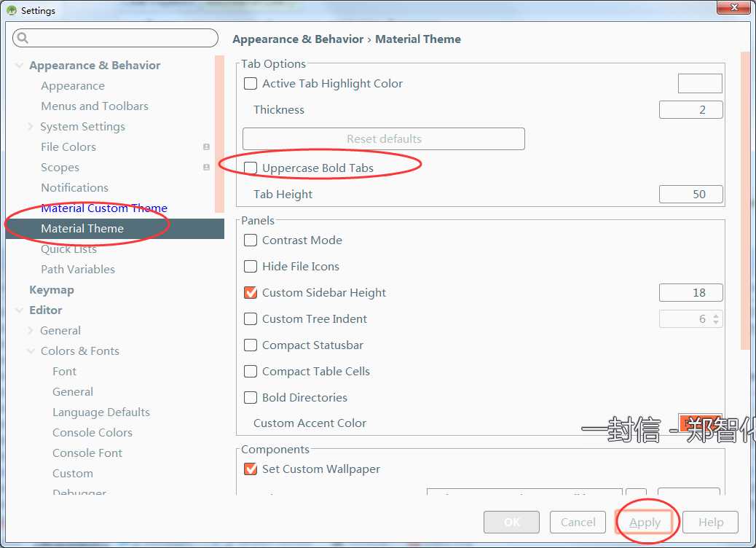Click the search magnifier icon
This screenshot has height=548, width=756.
(23, 38)
